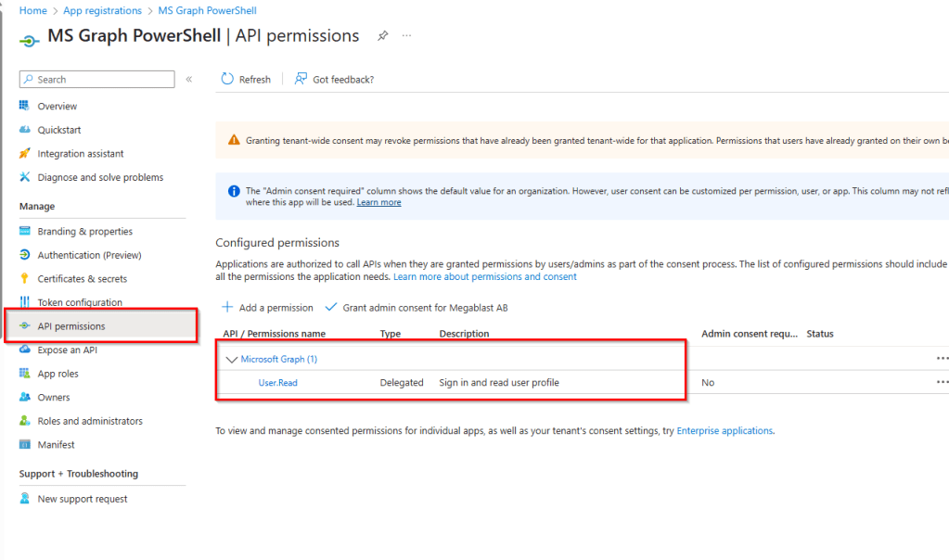Viewport: 949px width, 560px height.
Task: Pin the MS Graph PowerShell page
Action: [x=382, y=36]
